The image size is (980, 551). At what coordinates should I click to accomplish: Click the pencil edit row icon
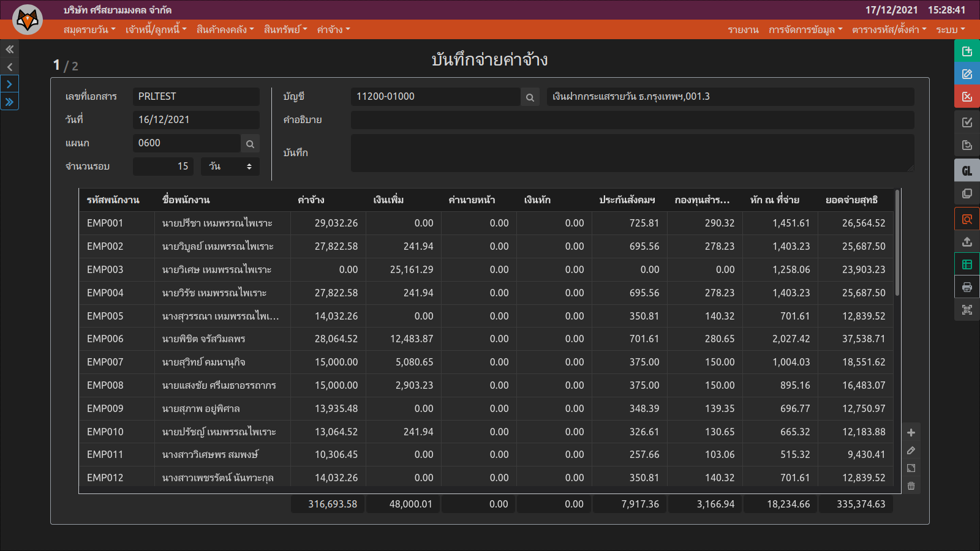pos(911,451)
